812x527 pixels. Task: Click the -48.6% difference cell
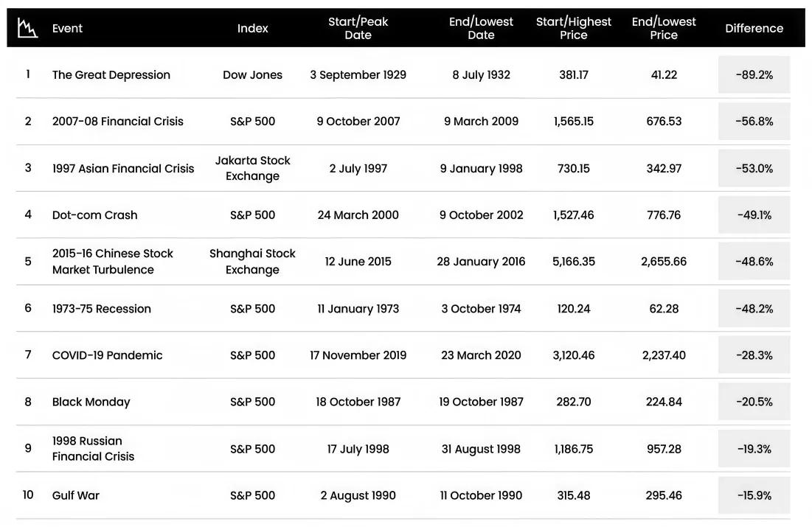(754, 262)
